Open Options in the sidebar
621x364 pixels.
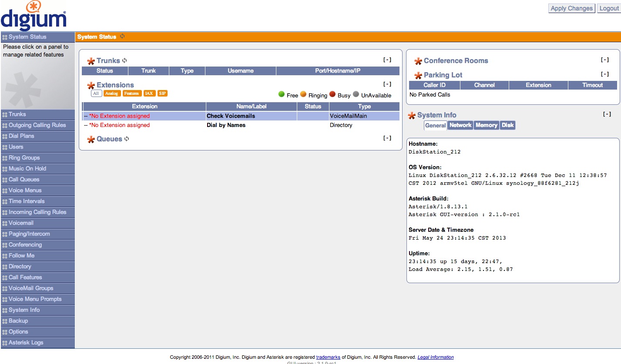(x=38, y=332)
